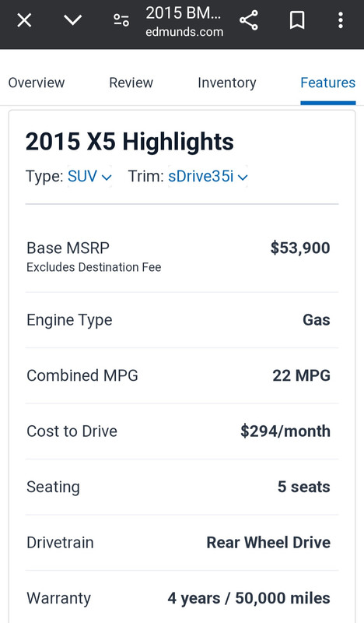Tap the chevron beside SUV
Image resolution: width=364 pixels, height=623 pixels.
coord(107,178)
